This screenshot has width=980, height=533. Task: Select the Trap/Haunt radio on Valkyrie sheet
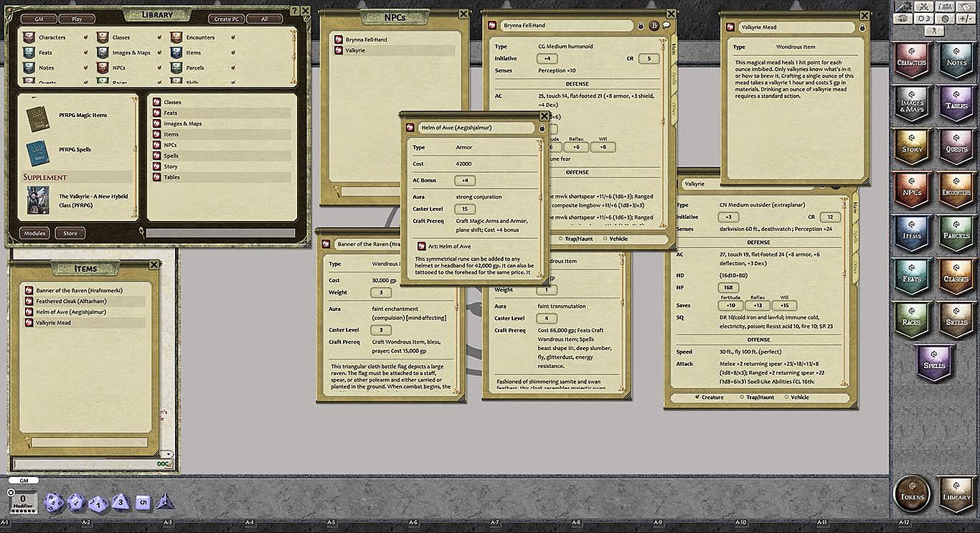(742, 397)
